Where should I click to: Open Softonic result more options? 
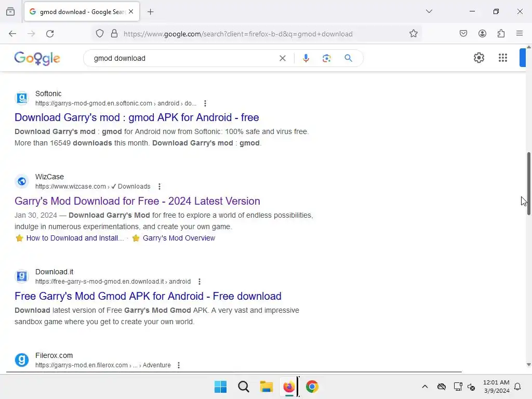(205, 103)
